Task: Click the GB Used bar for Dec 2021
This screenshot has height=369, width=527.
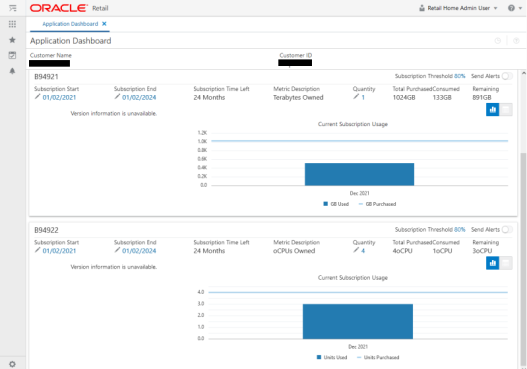Action: point(359,174)
